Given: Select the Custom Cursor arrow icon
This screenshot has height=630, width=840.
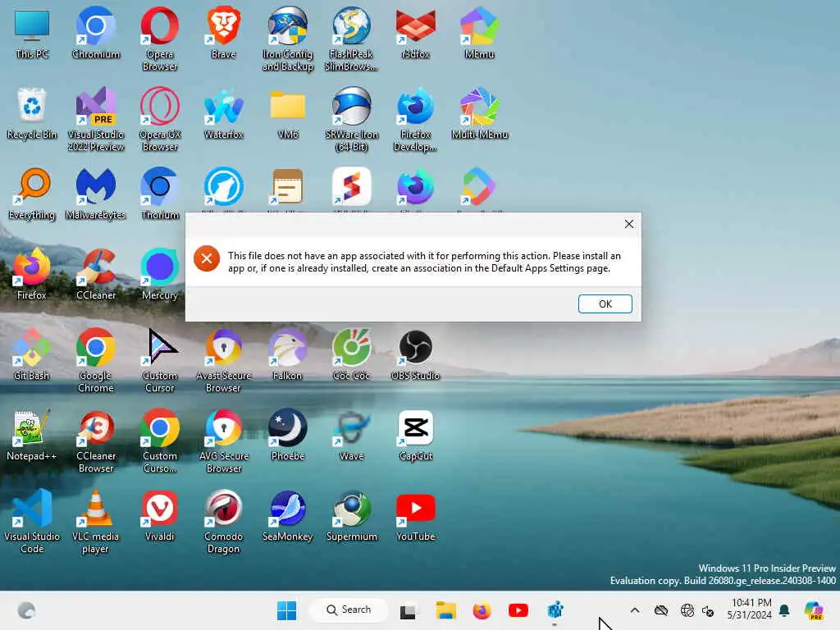Looking at the screenshot, I should pos(160,360).
